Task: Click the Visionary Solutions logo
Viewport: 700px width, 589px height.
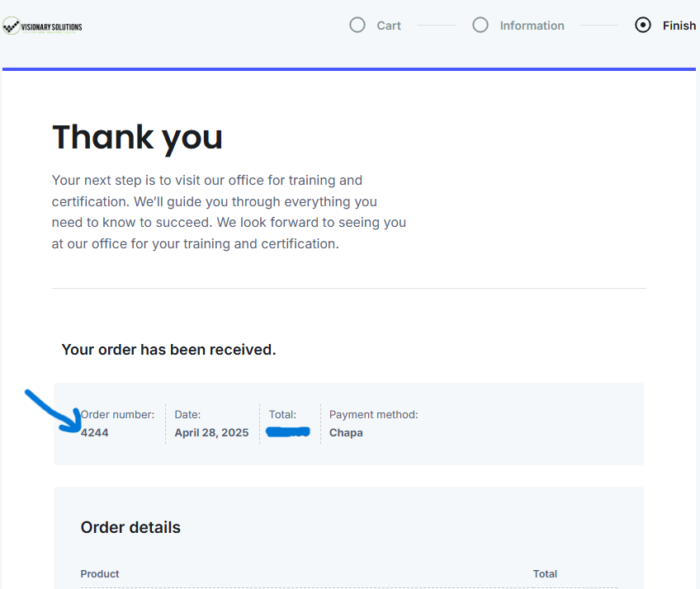Action: click(42, 26)
